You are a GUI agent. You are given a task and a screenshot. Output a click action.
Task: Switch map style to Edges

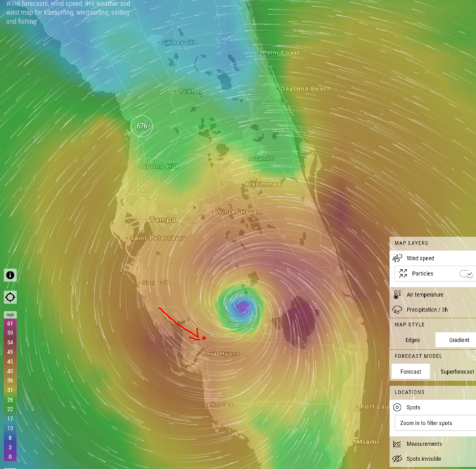click(x=412, y=340)
